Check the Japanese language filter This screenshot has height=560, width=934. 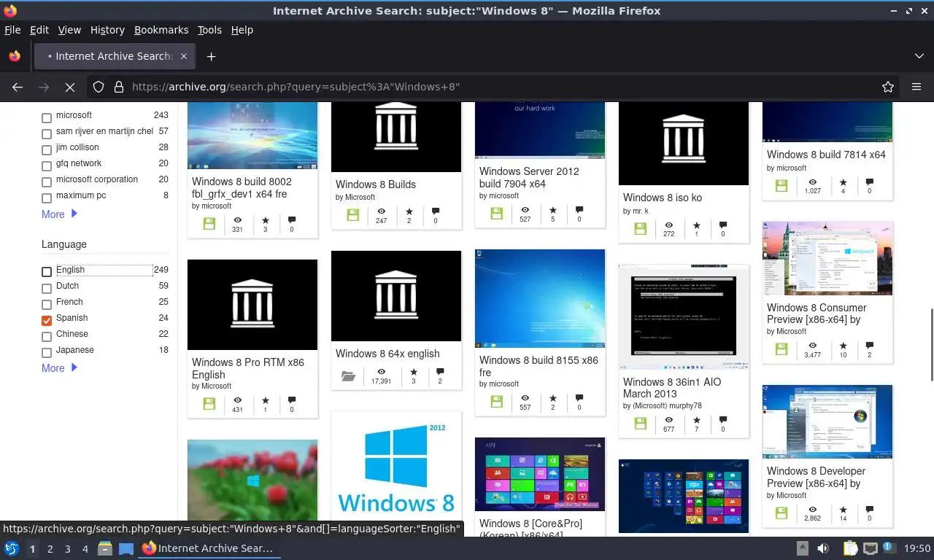tap(47, 352)
